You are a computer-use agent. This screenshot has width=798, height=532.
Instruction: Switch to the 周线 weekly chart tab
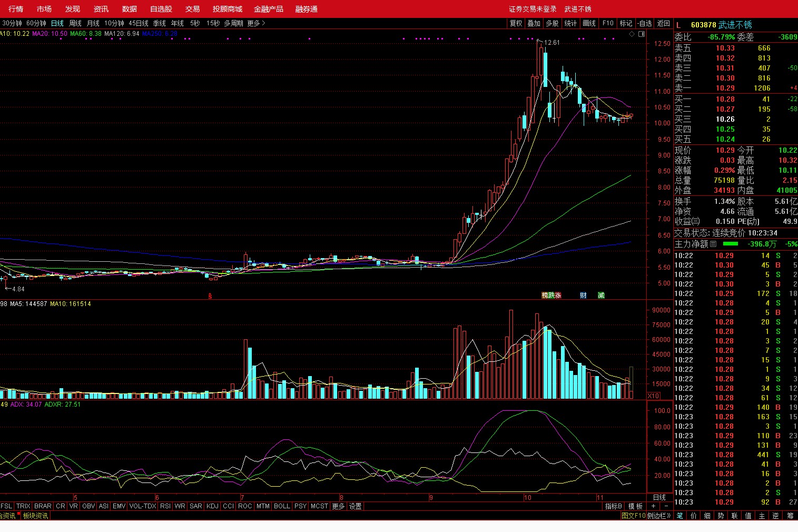[x=75, y=23]
